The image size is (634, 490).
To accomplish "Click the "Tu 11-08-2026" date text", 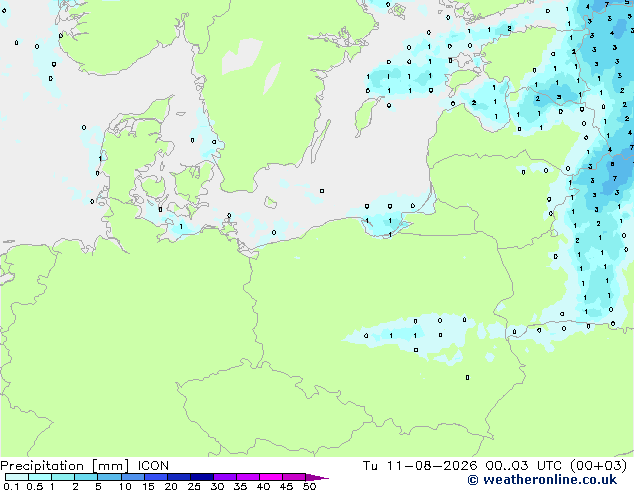I will point(420,466).
